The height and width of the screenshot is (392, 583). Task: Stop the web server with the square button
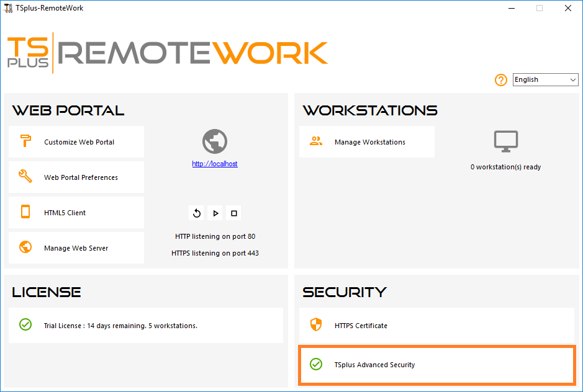233,213
